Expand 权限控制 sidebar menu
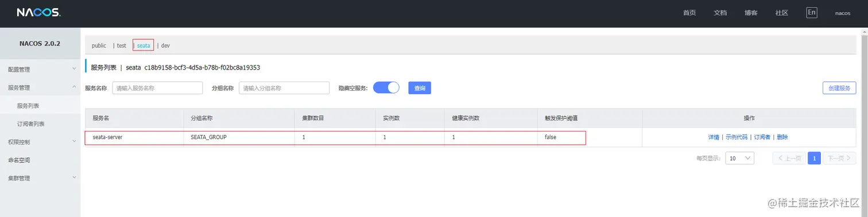This screenshot has width=868, height=217. tap(40, 142)
